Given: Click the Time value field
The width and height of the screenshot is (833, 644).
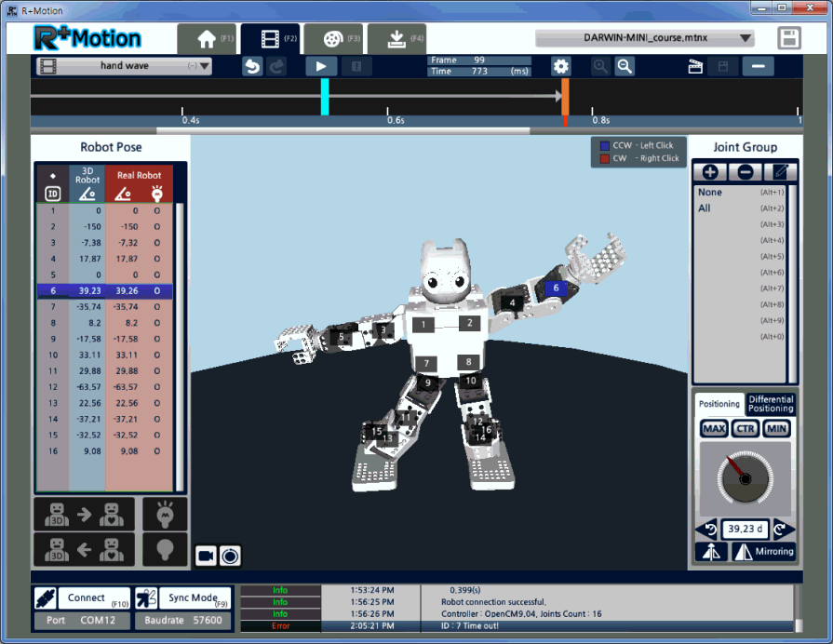Looking at the screenshot, I should 479,72.
